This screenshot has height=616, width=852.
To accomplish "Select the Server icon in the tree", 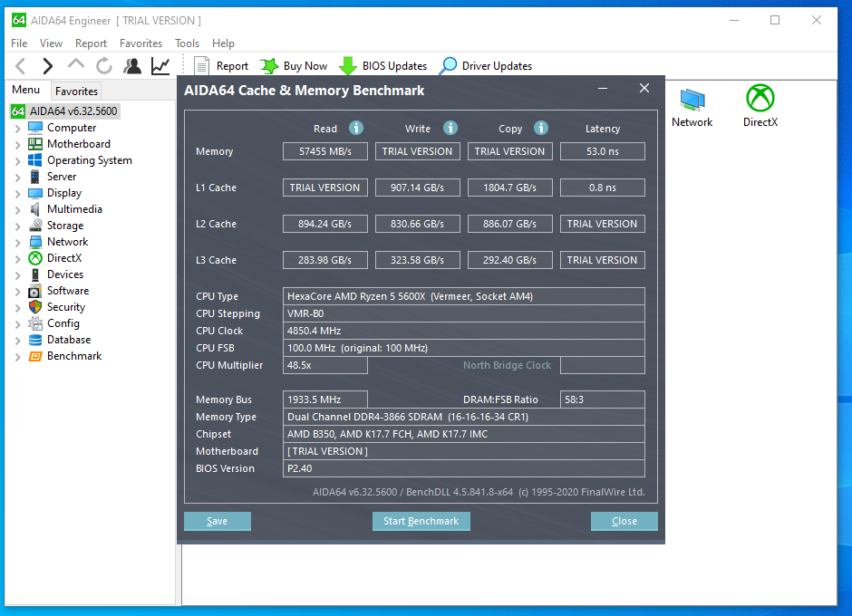I will pyautogui.click(x=35, y=177).
